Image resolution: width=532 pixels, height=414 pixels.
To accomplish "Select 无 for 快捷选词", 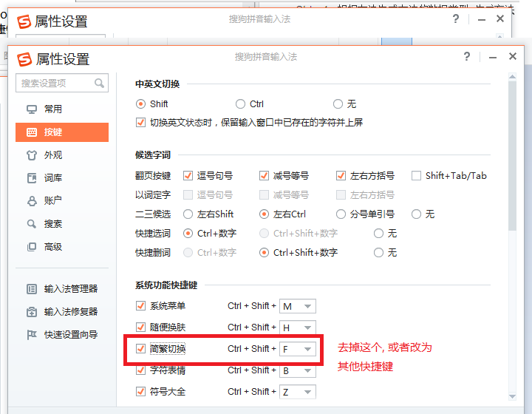I will pyautogui.click(x=378, y=234).
